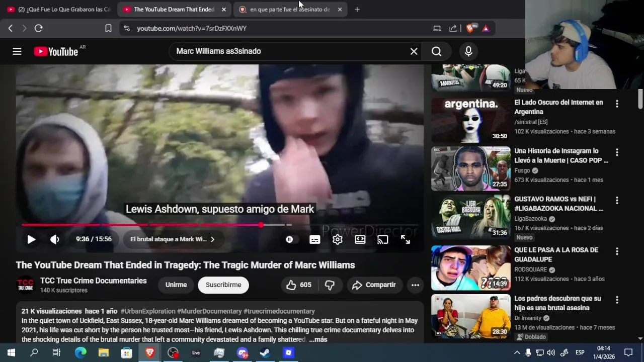This screenshot has width=644, height=362.
Task: Close 'The YouTube Dream That Ended' tab
Action: [x=224, y=9]
